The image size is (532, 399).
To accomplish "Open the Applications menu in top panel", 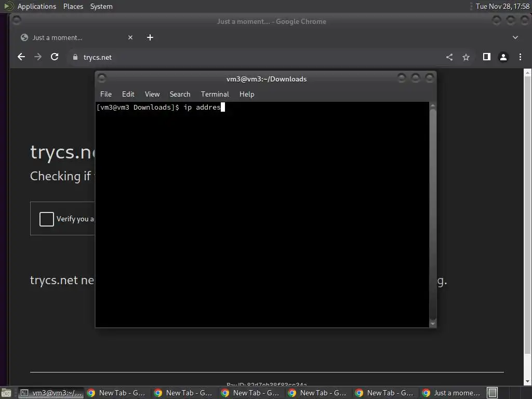I will pos(37,6).
